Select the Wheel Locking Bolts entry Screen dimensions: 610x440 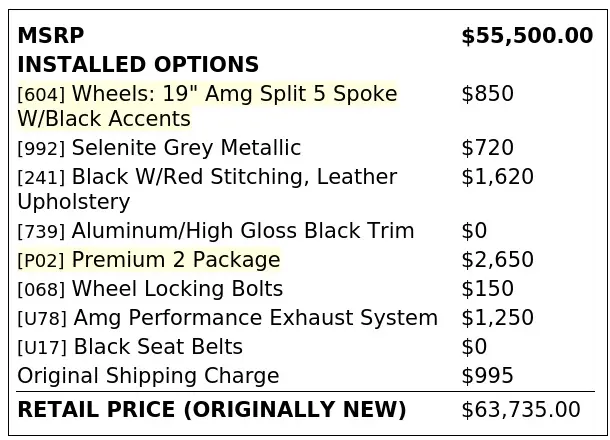(x=150, y=289)
